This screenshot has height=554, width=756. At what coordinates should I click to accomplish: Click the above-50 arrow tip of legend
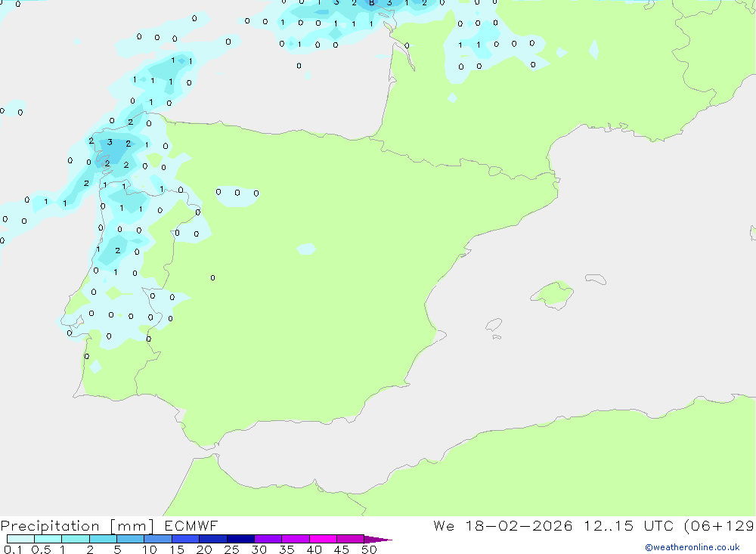378,539
